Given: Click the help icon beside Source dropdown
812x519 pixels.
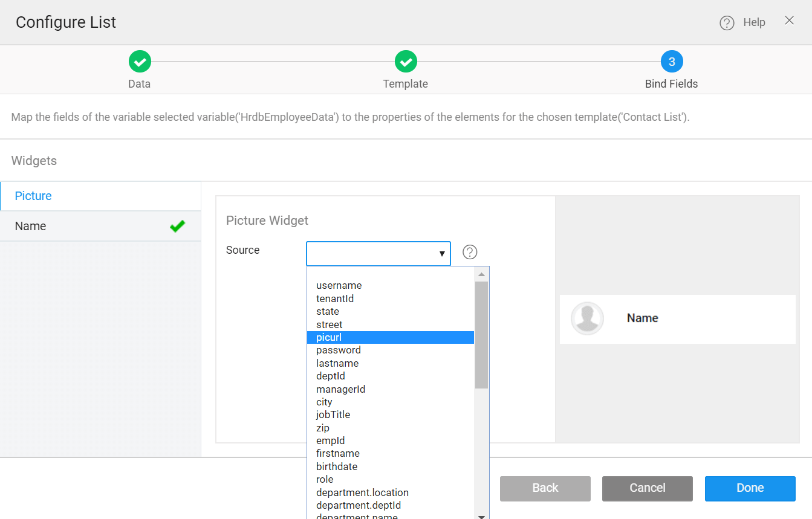Looking at the screenshot, I should [470, 252].
